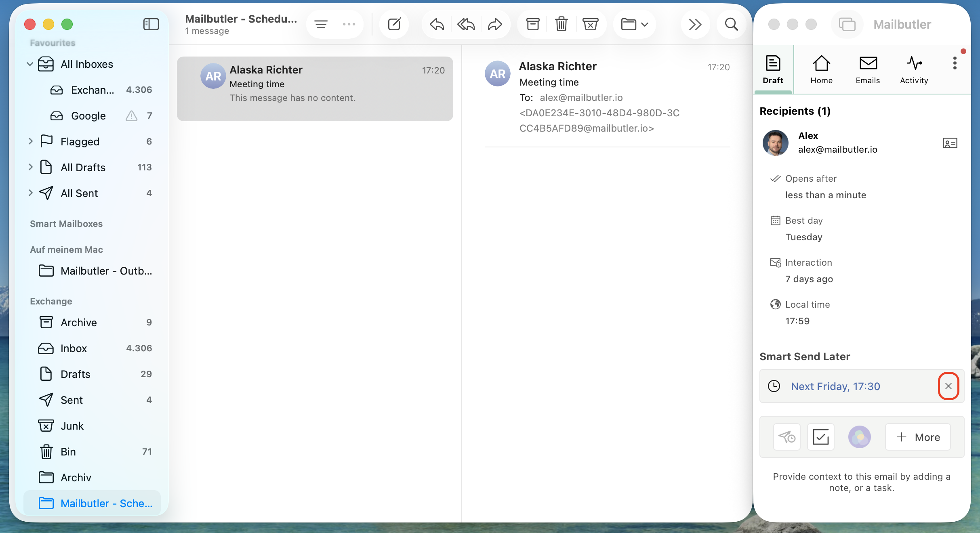
Task: Toggle the Mail sidebar visibility
Action: [x=151, y=24]
